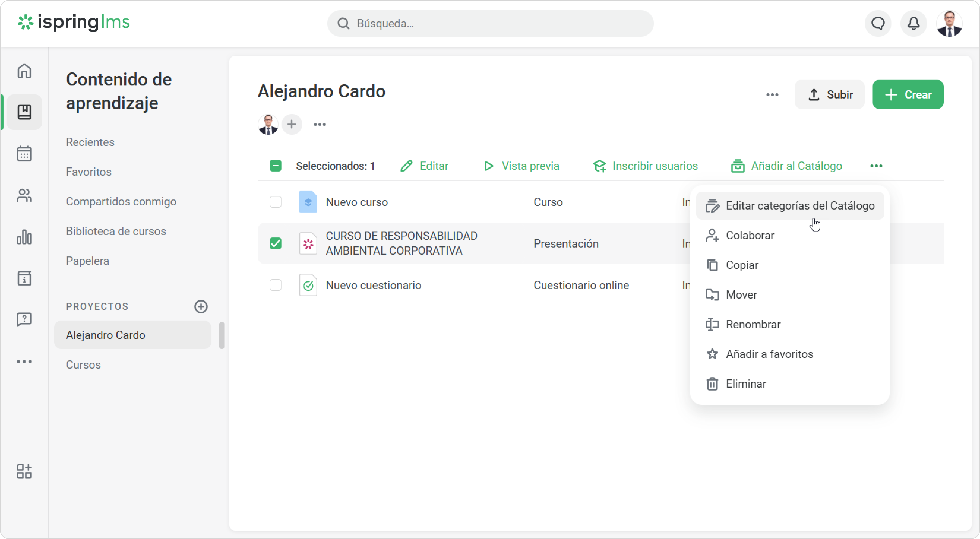Open the apps grid icon at bottom

click(x=24, y=471)
